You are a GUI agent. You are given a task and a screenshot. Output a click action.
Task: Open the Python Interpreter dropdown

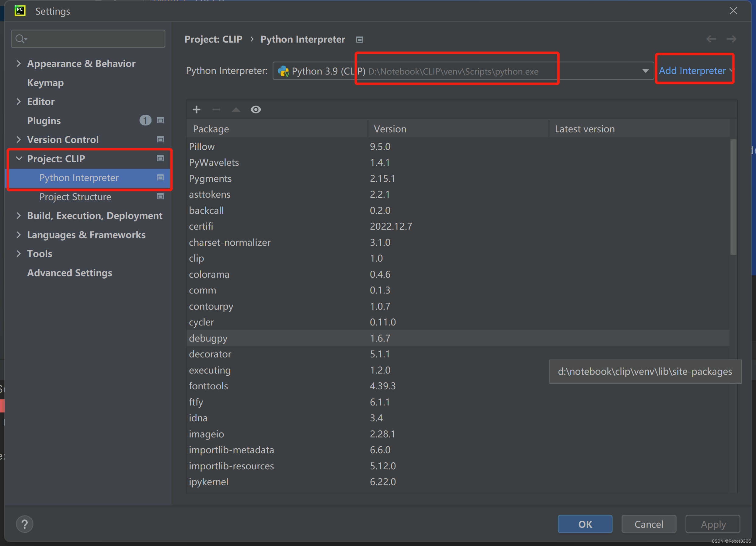click(645, 71)
